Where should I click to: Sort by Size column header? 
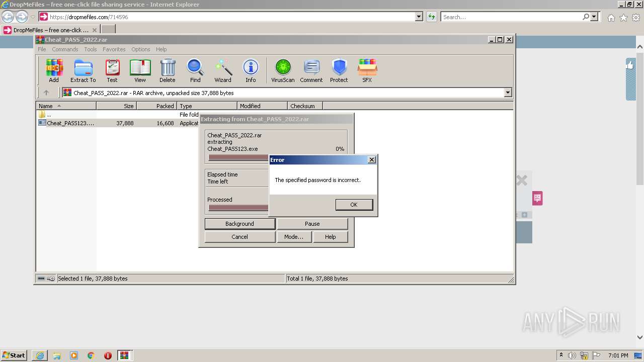pos(116,106)
